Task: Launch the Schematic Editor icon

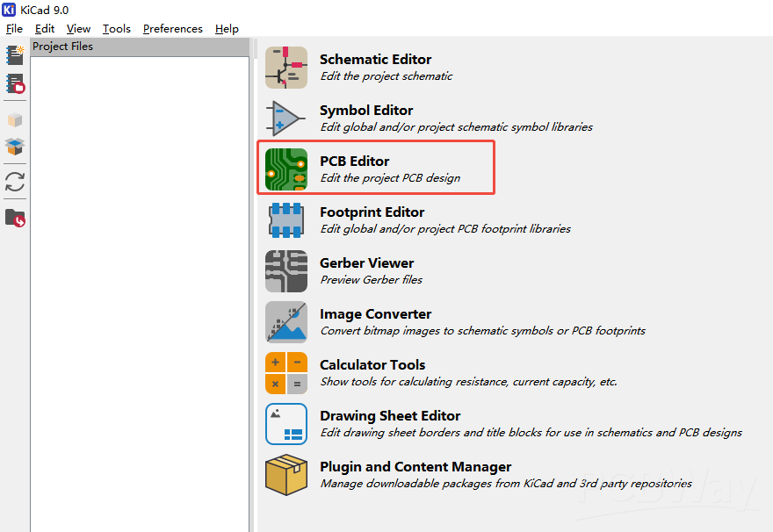Action: (286, 68)
